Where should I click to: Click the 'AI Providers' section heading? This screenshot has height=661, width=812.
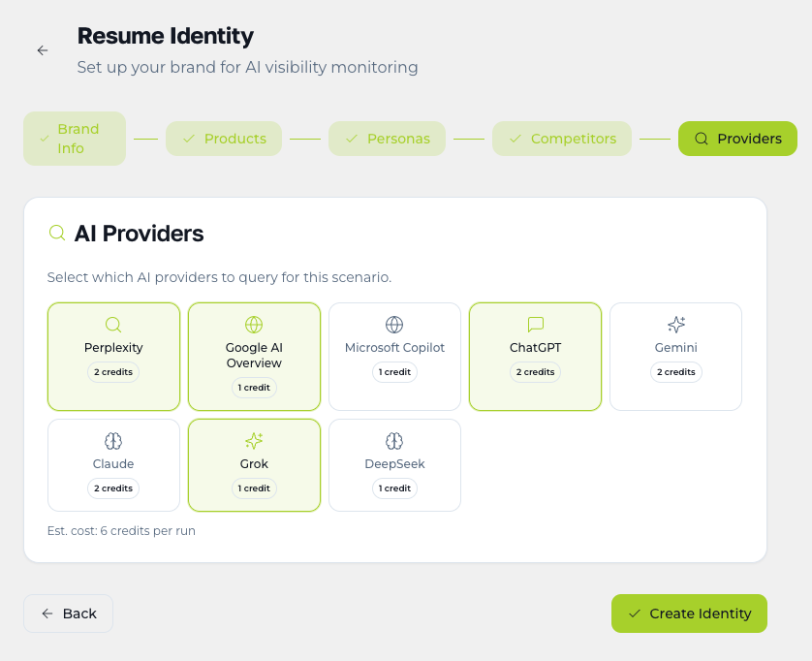[x=139, y=234]
